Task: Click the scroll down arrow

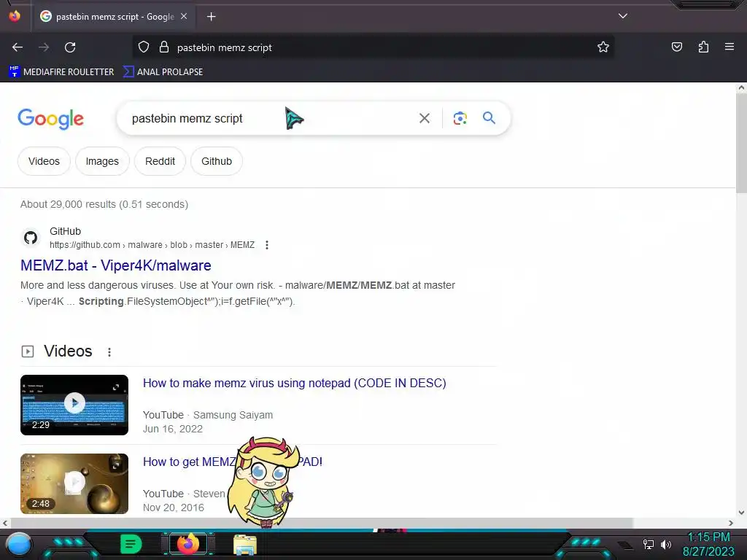Action: [x=741, y=513]
